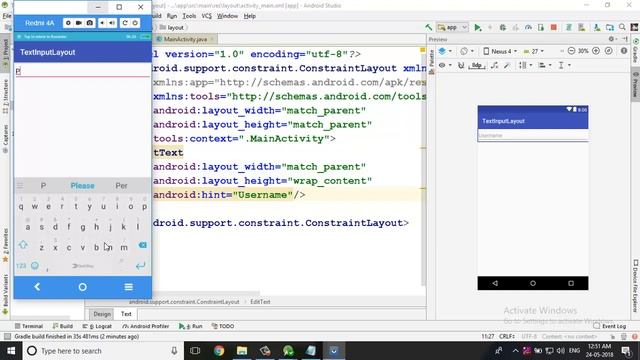Switch to MainActivity.java tab

(x=186, y=39)
